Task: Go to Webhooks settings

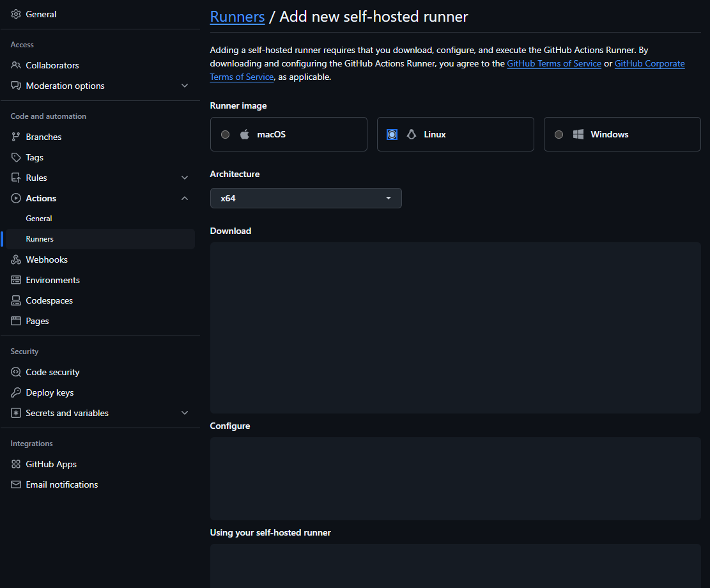Action: coord(99,259)
